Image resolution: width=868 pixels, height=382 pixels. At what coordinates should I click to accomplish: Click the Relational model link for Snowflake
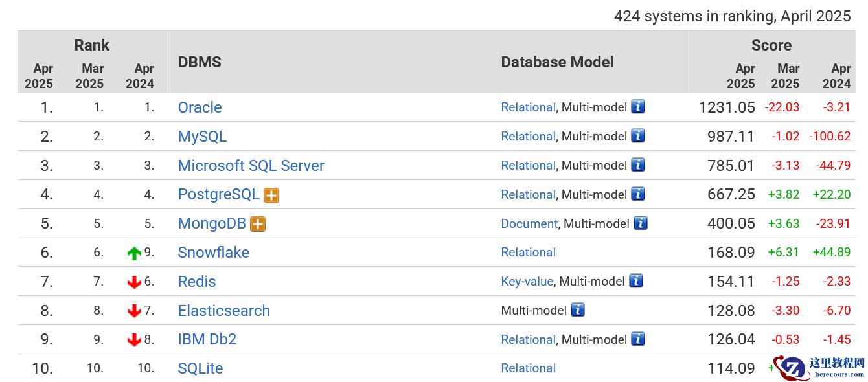point(528,253)
